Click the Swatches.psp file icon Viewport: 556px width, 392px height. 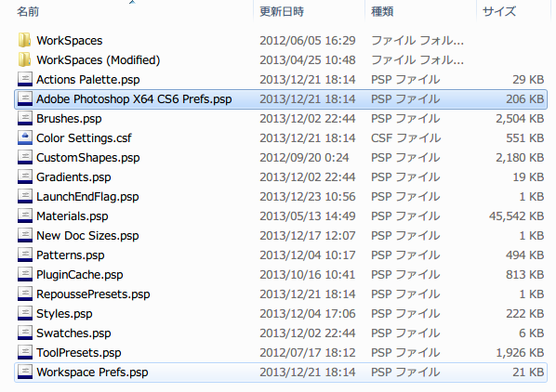coord(25,333)
